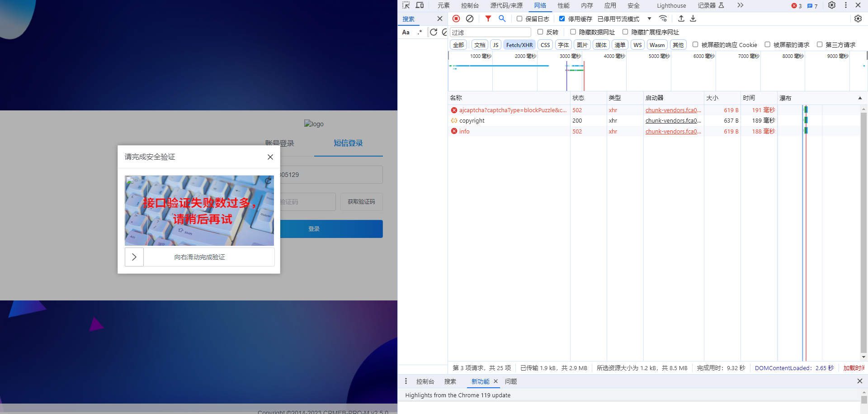Activate the inspect element picker icon
Viewport: 868px width, 414px height.
tap(406, 5)
